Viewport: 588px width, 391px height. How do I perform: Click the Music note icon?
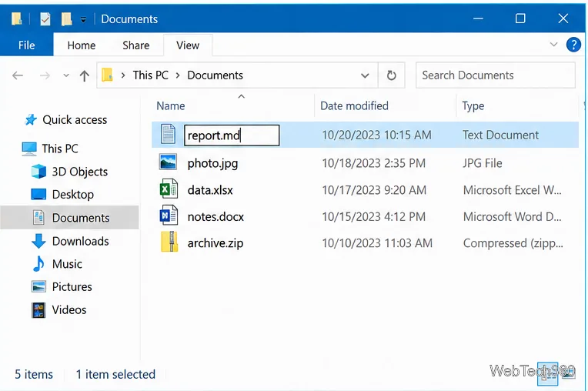pyautogui.click(x=38, y=264)
